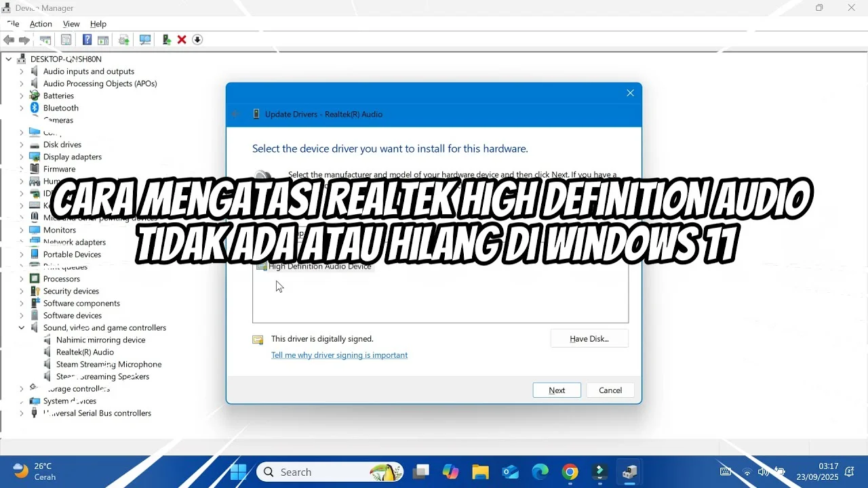The image size is (868, 488).
Task: Open Outlook from the taskbar
Action: coord(510,472)
